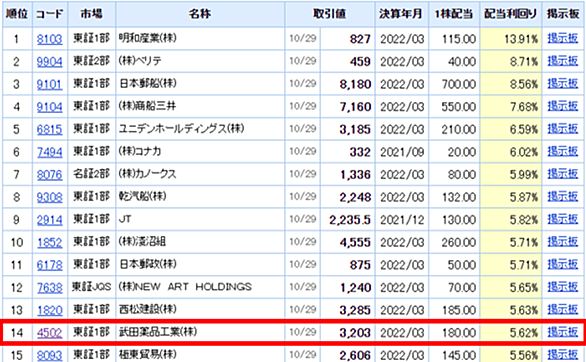Select the ユニデンホールディングス(株) name cell
This screenshot has height=362, width=586.
[200, 129]
